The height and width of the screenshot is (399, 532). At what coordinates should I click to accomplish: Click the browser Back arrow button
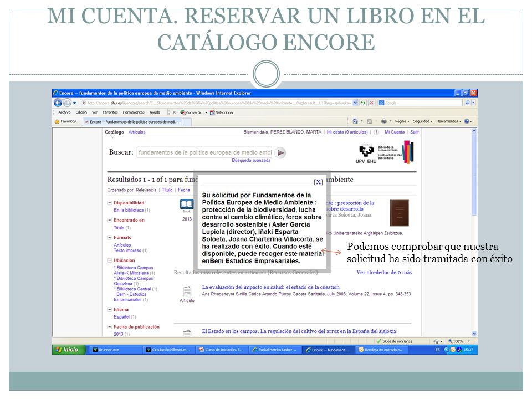(x=58, y=103)
